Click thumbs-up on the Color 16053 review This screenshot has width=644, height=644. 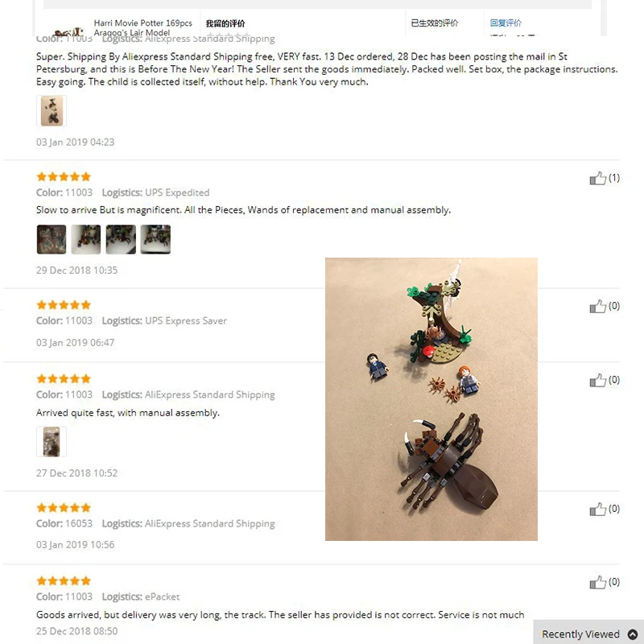[x=597, y=510]
